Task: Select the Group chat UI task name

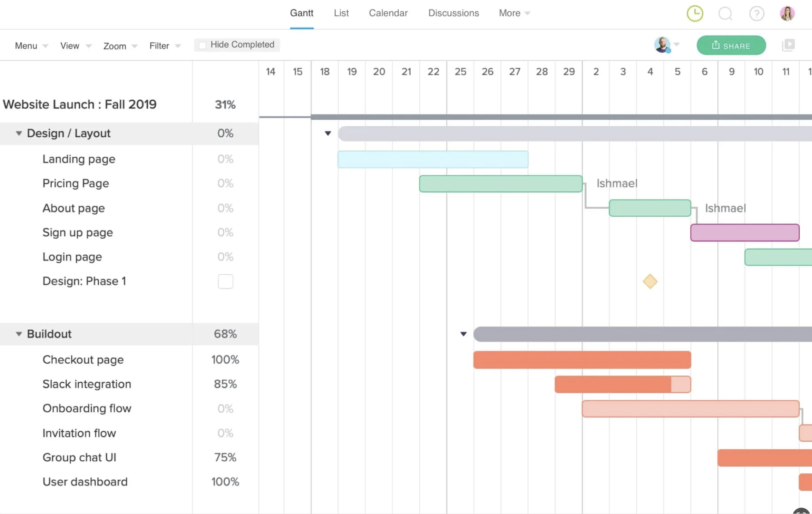Action: (x=79, y=458)
